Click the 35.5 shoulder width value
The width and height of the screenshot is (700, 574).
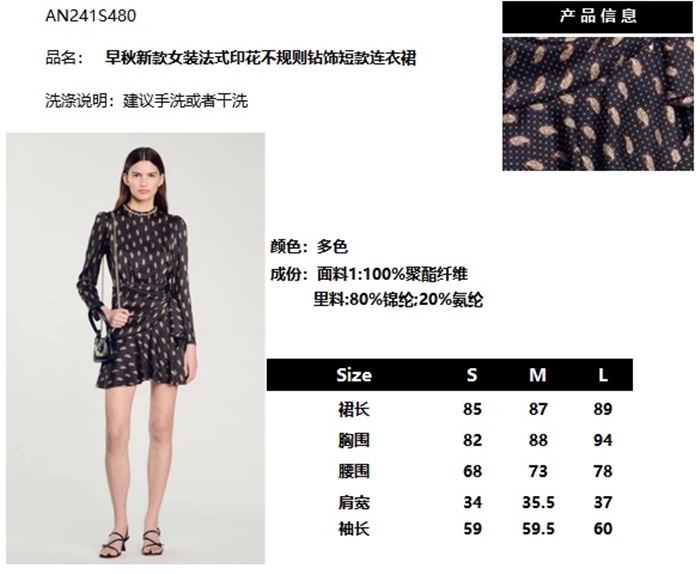pyautogui.click(x=538, y=503)
